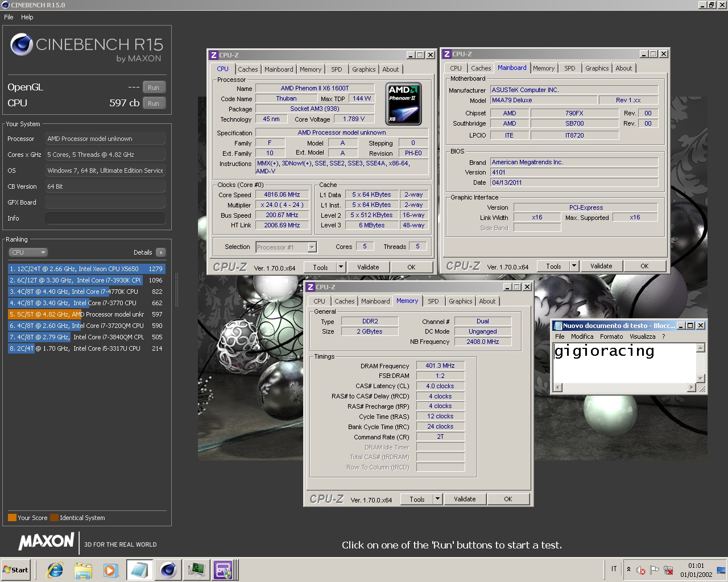This screenshot has width=728, height=582.
Task: Open Internet Explorer from the taskbar
Action: [55, 570]
